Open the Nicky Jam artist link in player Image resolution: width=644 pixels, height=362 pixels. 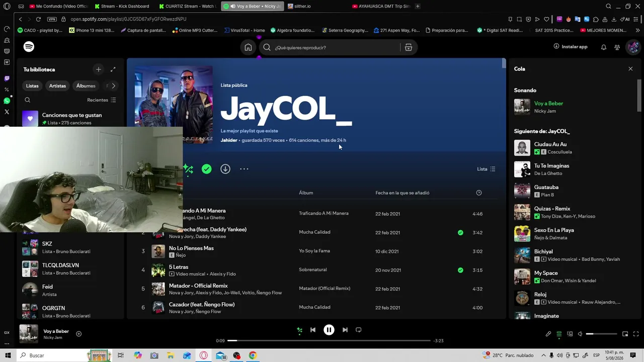tap(53, 337)
